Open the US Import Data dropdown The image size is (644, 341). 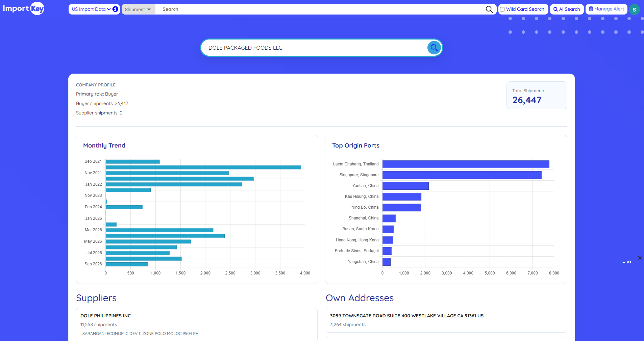(91, 9)
